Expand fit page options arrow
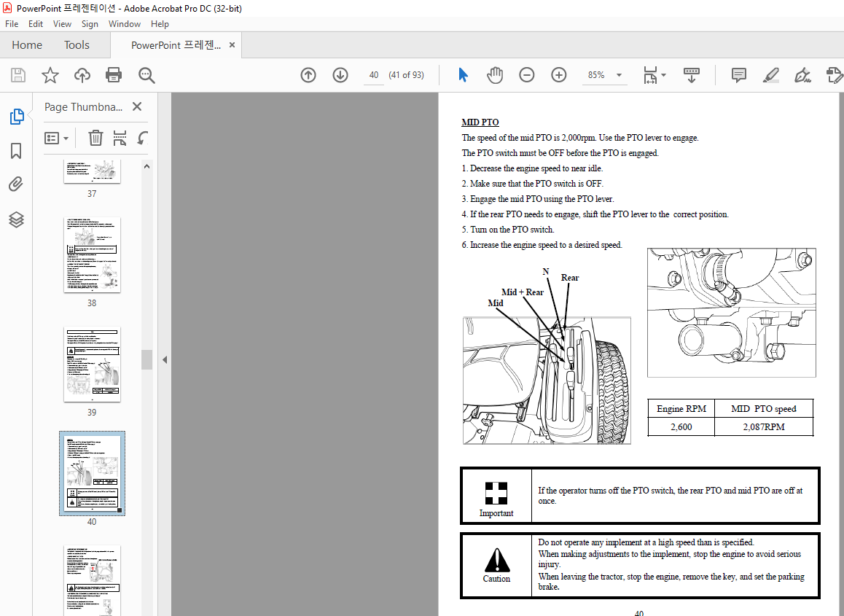 [664, 75]
